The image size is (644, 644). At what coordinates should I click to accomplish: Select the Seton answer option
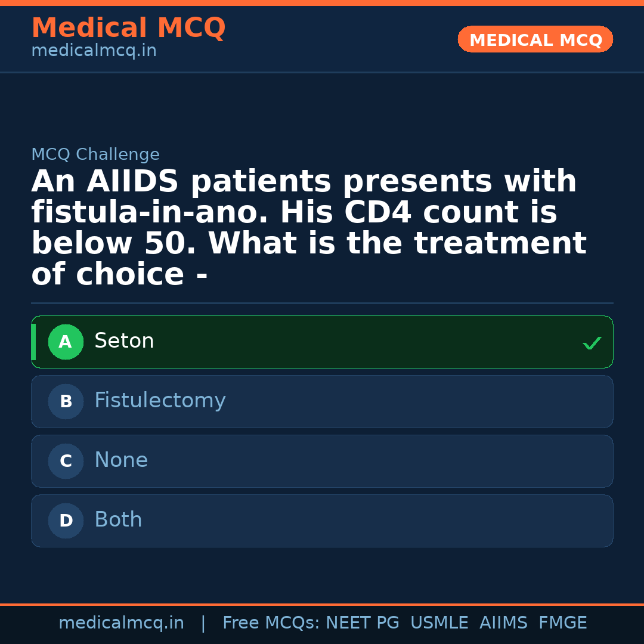coord(322,342)
